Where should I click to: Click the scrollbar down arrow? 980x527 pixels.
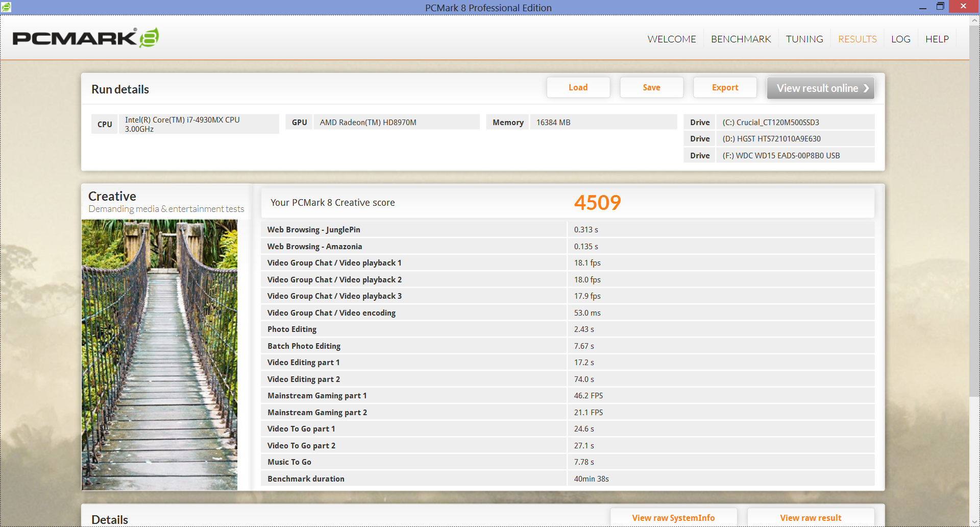(974, 522)
